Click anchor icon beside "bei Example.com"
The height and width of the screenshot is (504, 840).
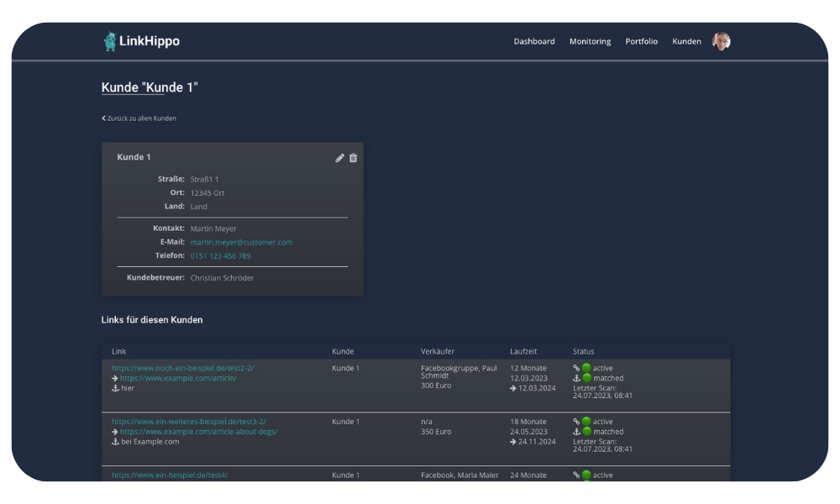coord(116,442)
